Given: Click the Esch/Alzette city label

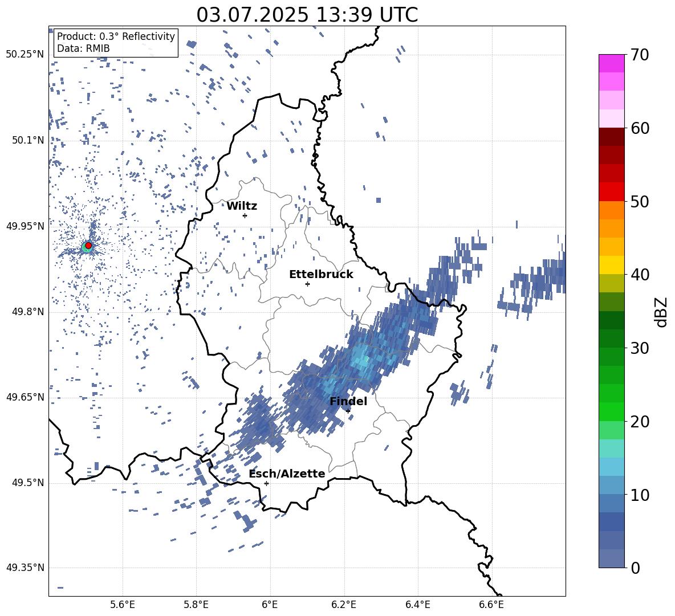Looking at the screenshot, I should pos(287,474).
